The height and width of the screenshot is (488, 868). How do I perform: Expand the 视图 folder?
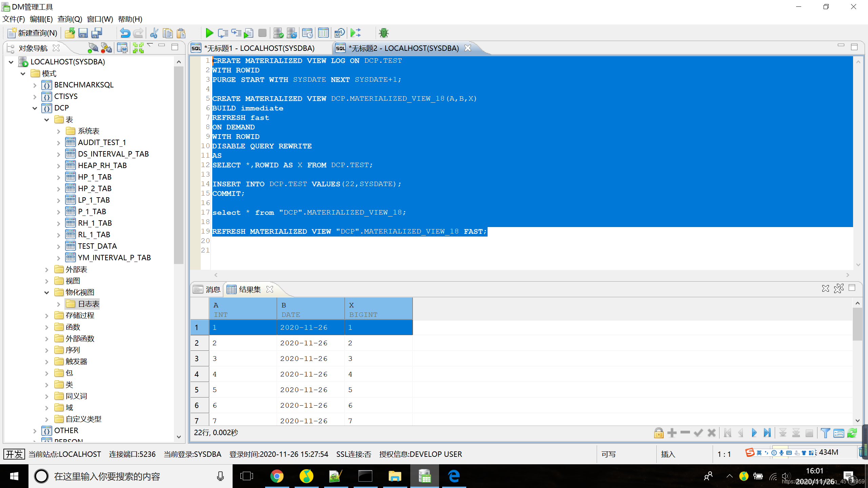pos(47,281)
